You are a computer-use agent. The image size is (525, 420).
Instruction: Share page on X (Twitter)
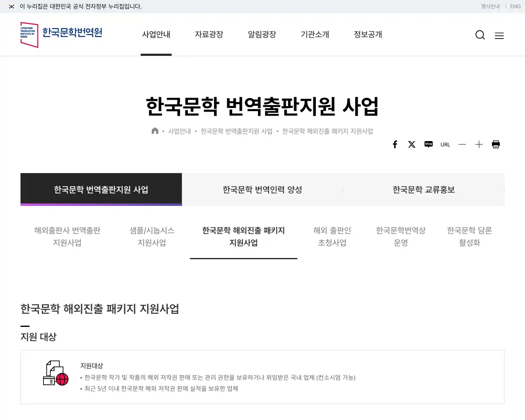[412, 144]
